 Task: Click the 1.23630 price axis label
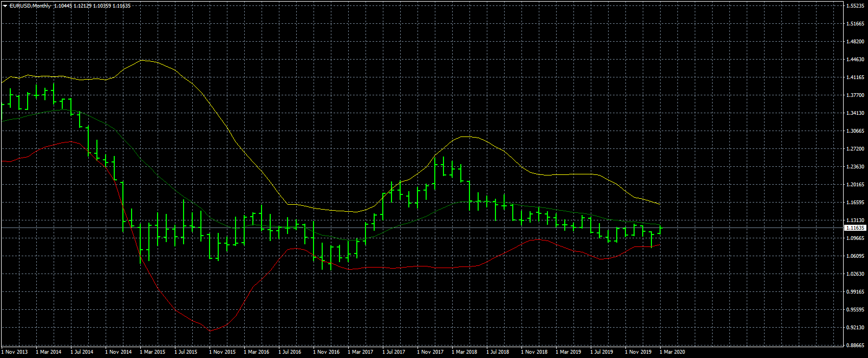click(x=856, y=167)
